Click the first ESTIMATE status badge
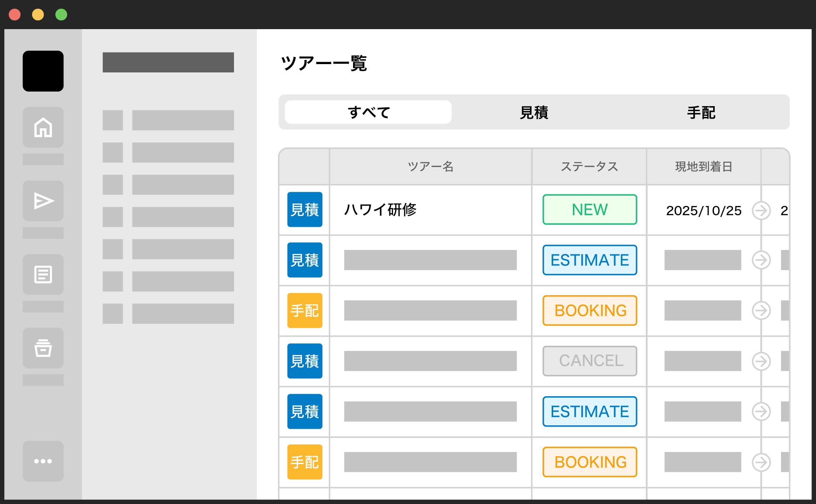Screen dimensions: 816x504 (x=590, y=260)
